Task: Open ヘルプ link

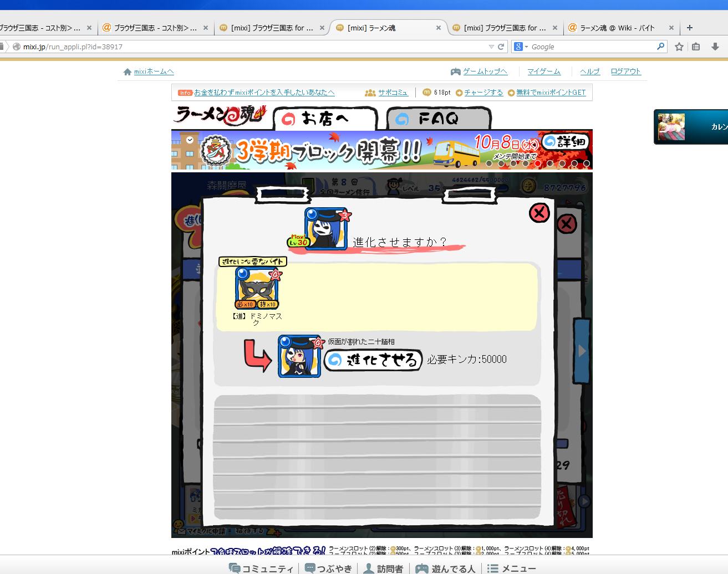Action: click(590, 71)
